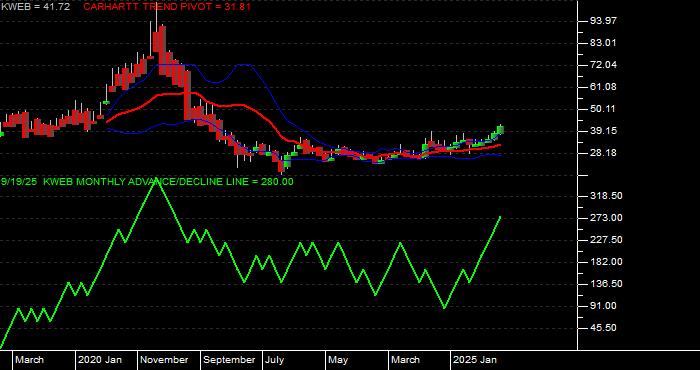Select the 2020 Jan date label
700x370 pixels.
[100, 360]
